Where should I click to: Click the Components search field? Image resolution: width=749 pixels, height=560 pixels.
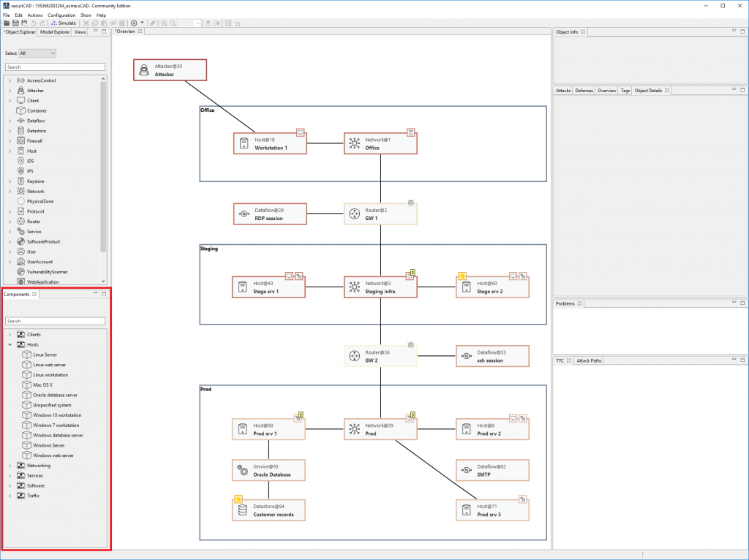pos(55,321)
